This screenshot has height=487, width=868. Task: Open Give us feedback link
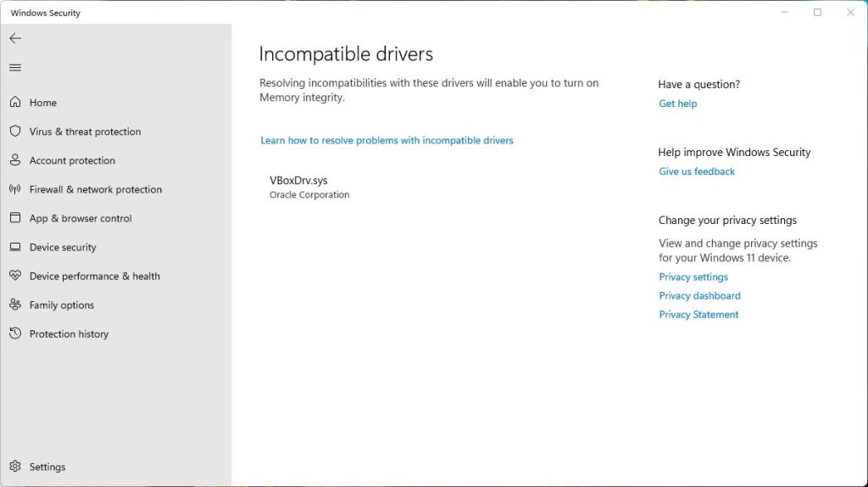click(x=696, y=171)
